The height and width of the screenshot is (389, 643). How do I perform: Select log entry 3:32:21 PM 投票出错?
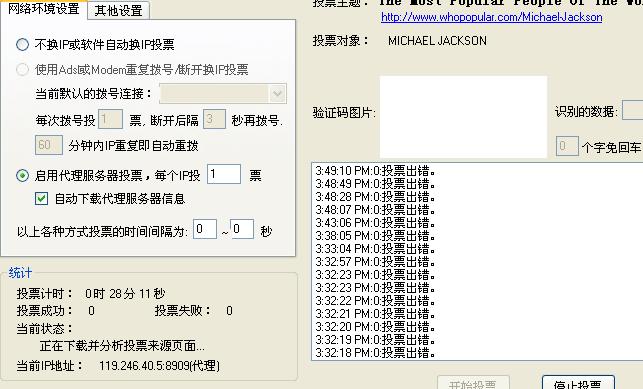[x=375, y=314]
